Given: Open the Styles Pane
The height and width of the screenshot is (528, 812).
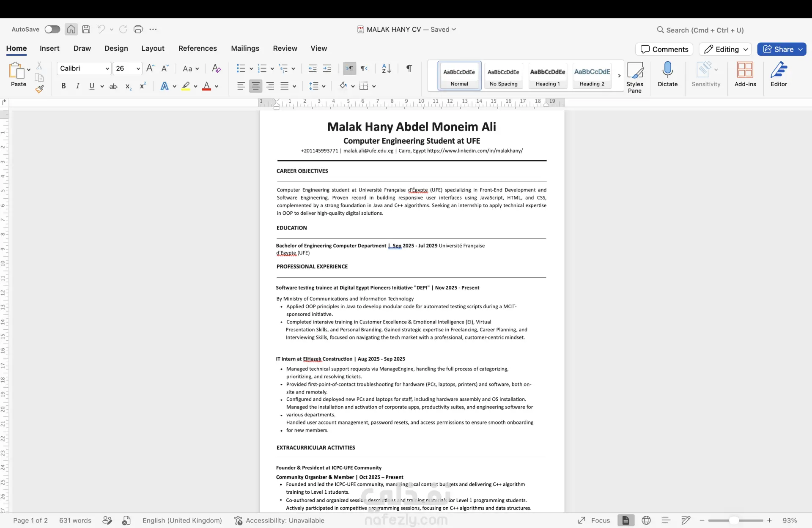Looking at the screenshot, I should (x=635, y=77).
